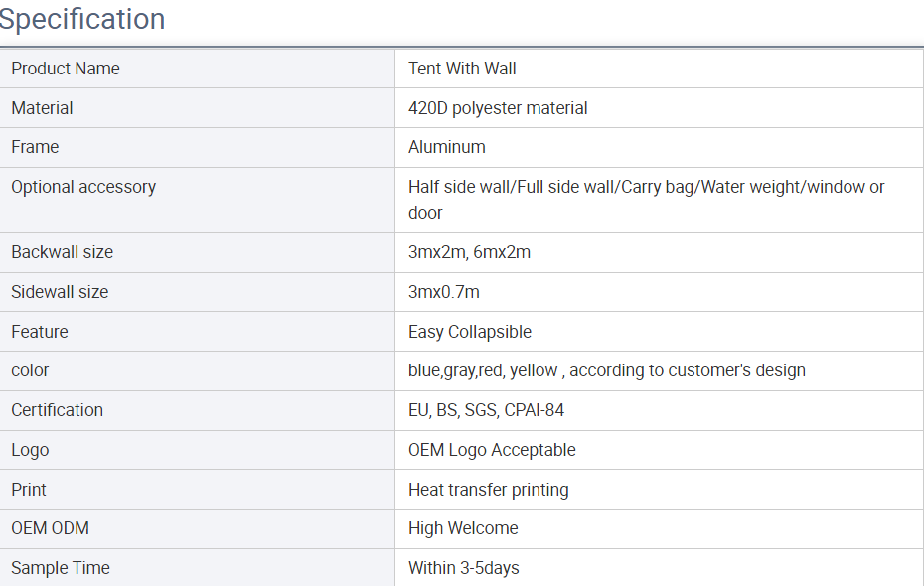Image resolution: width=924 pixels, height=586 pixels.
Task: Select the Sidewall size value 3mx0.7m
Action: point(444,292)
